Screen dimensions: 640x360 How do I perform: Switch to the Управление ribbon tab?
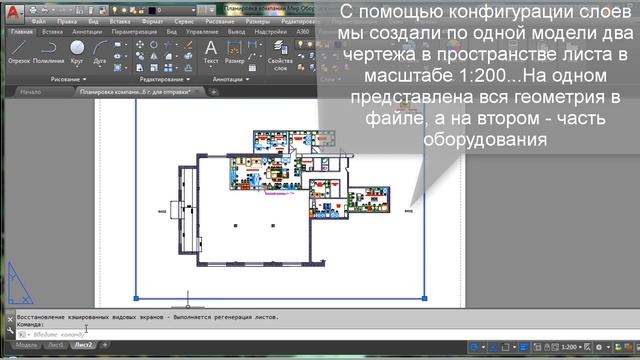tap(202, 32)
